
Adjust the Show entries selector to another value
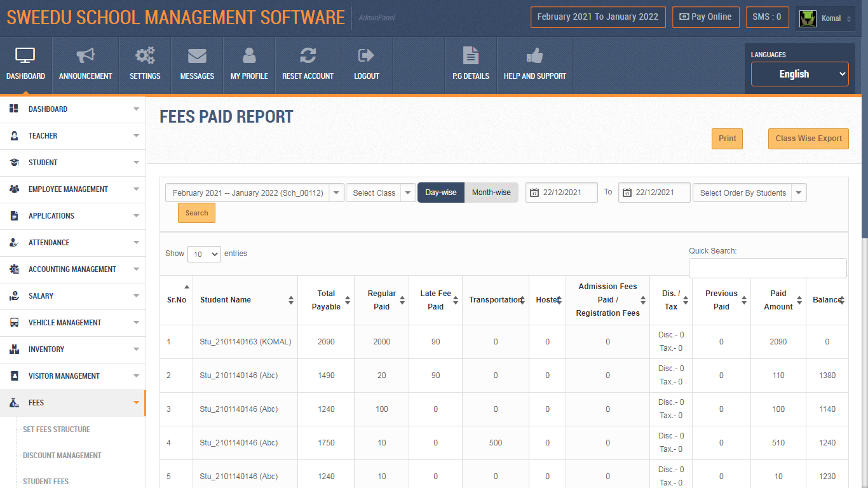tap(204, 254)
